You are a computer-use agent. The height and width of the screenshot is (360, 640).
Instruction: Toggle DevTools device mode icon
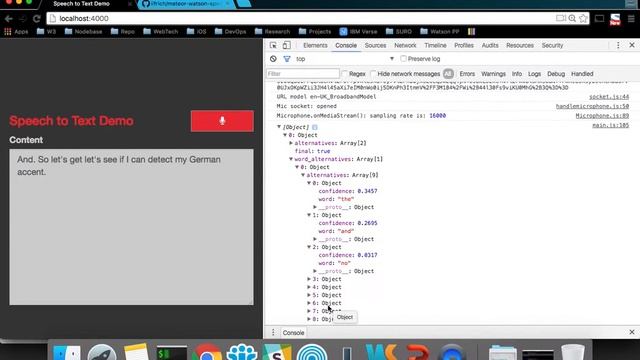pyautogui.click(x=287, y=45)
